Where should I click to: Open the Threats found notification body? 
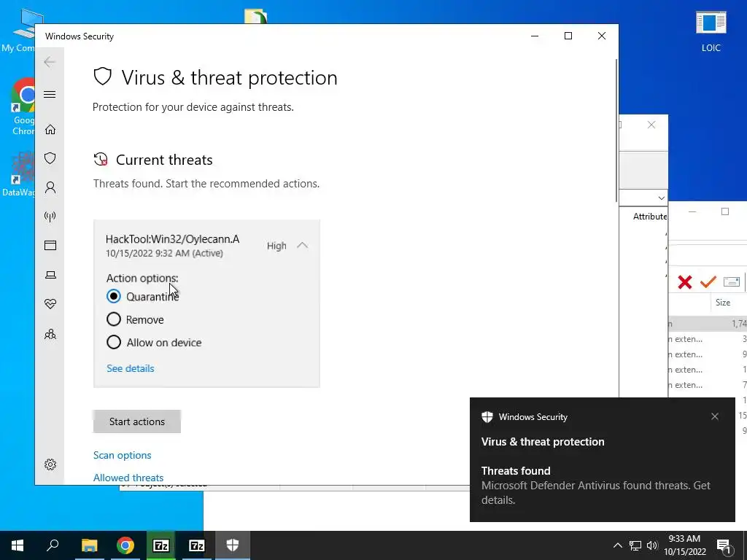pos(595,485)
